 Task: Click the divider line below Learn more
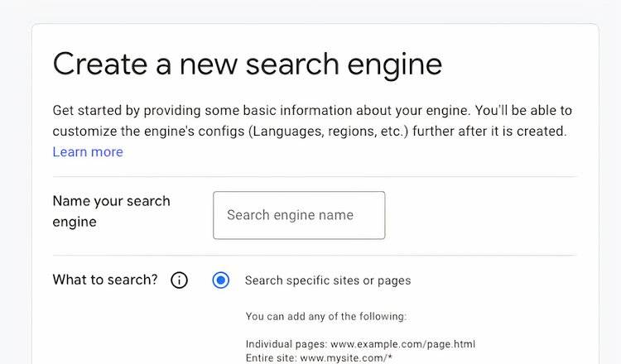(x=314, y=176)
